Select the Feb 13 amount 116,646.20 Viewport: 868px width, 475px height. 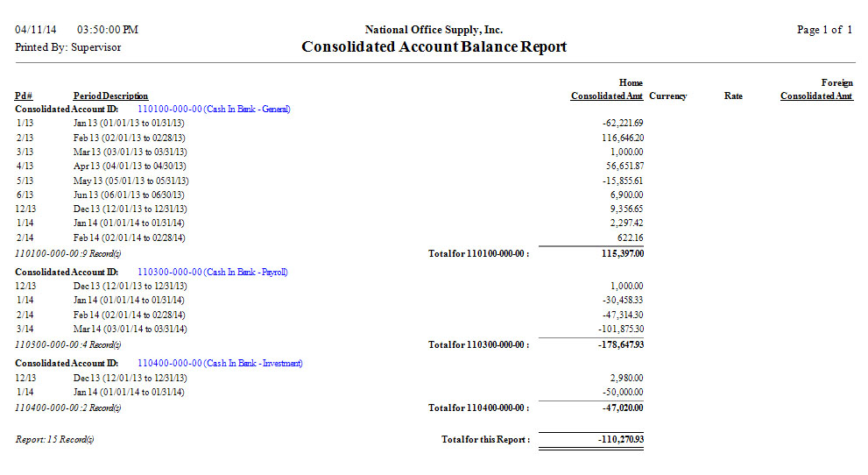tap(617, 138)
